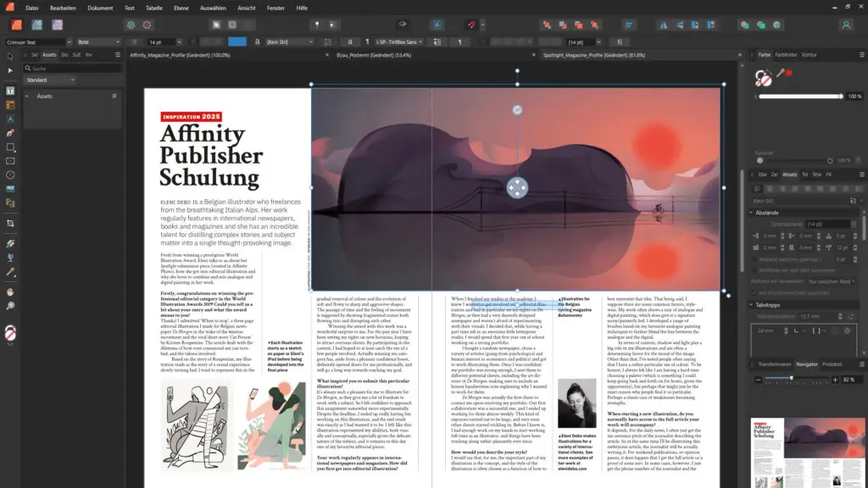The height and width of the screenshot is (488, 868).
Task: Open the account profile icon
Action: (846, 25)
